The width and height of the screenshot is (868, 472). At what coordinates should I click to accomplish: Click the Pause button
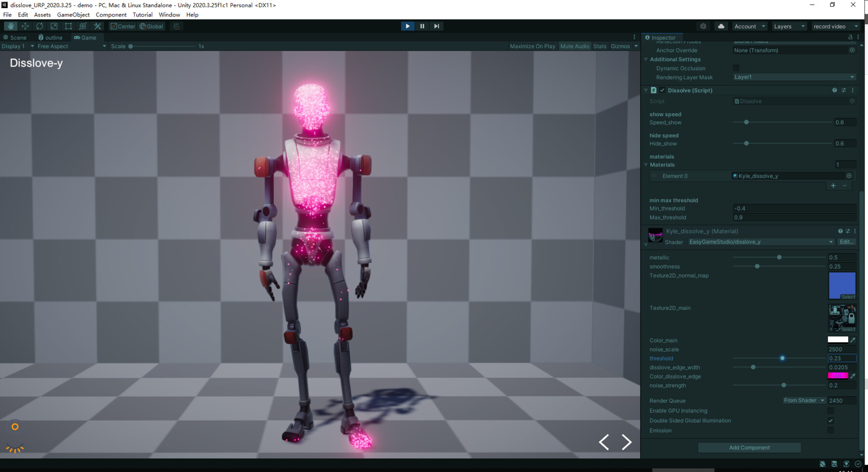422,26
